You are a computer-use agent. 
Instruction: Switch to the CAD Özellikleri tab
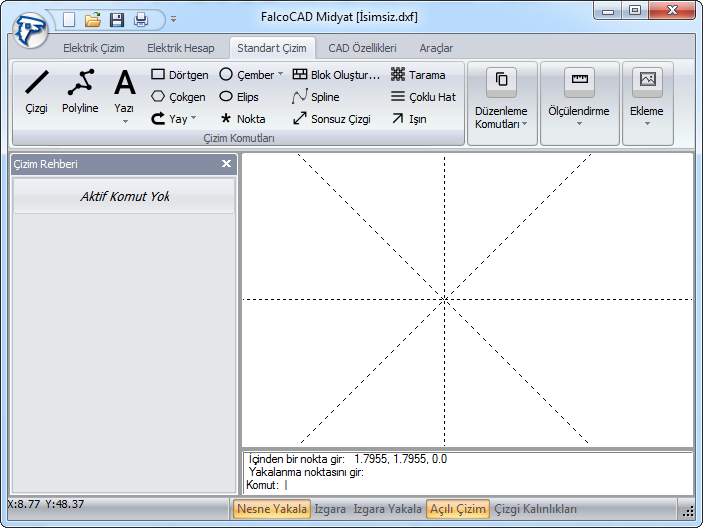coord(362,48)
